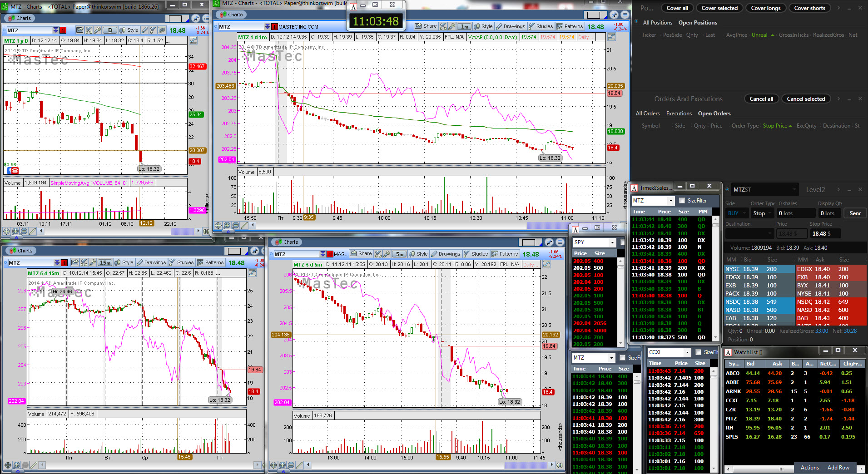
Task: Click Cancel selected orders button
Action: (x=806, y=99)
